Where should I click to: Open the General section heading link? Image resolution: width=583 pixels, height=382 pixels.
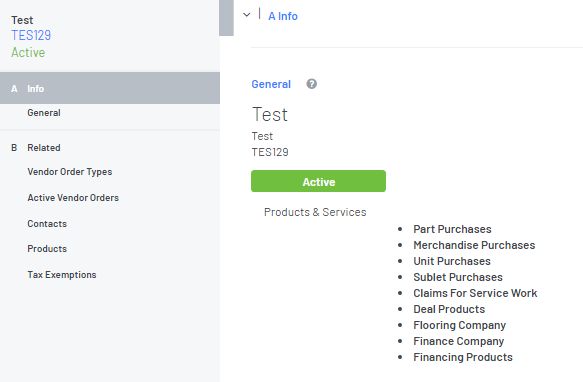[271, 84]
